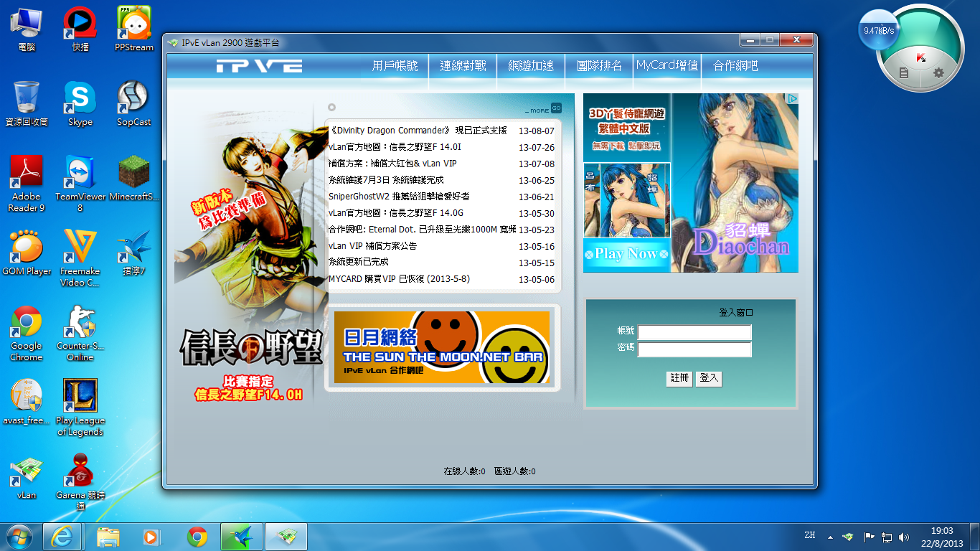Click the volume speaker tray icon
The width and height of the screenshot is (980, 551).
pyautogui.click(x=904, y=537)
